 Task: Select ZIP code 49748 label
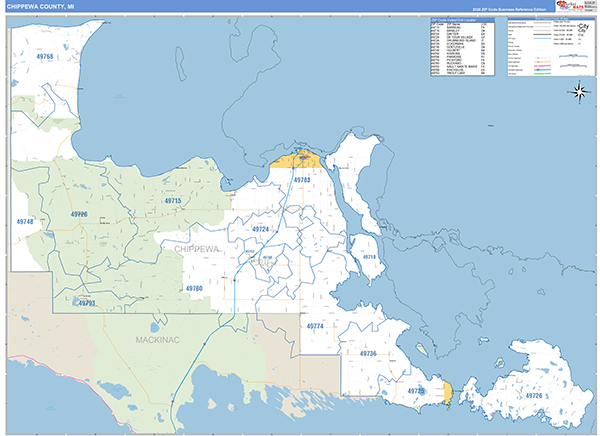coord(25,221)
